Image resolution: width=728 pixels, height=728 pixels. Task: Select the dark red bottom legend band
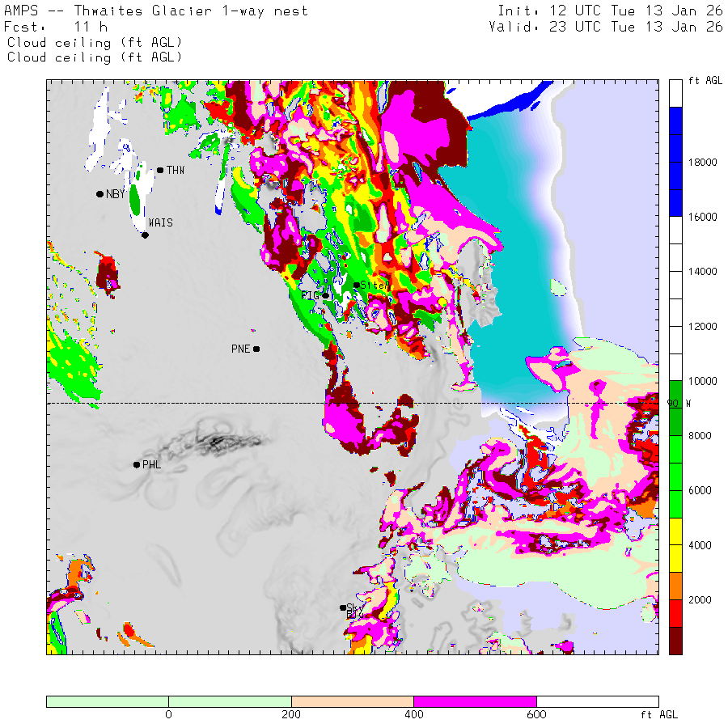675,641
